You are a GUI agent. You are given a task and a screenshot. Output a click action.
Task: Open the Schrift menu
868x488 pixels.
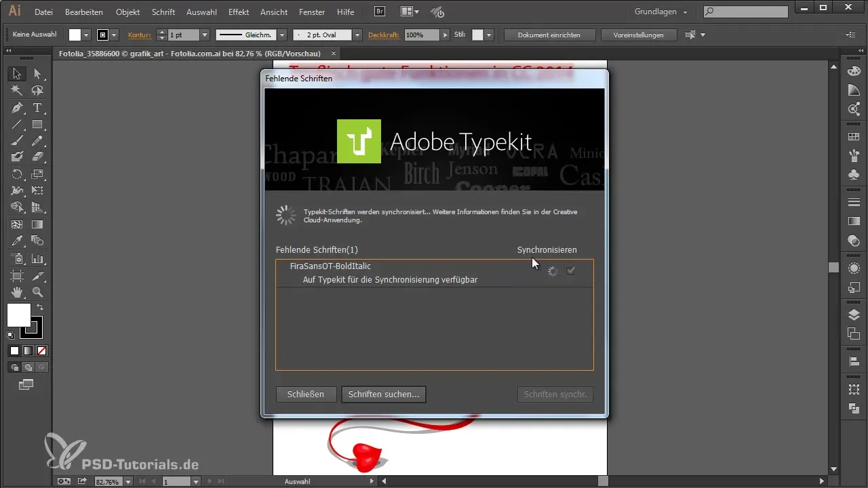pos(163,12)
